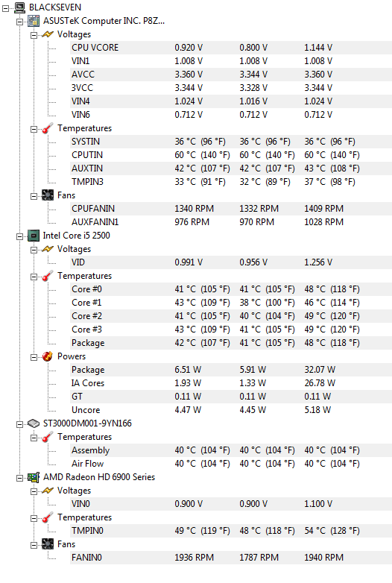Click the motherboard Fans icon
Screen dimensions: 392x583
pyautogui.click(x=48, y=195)
